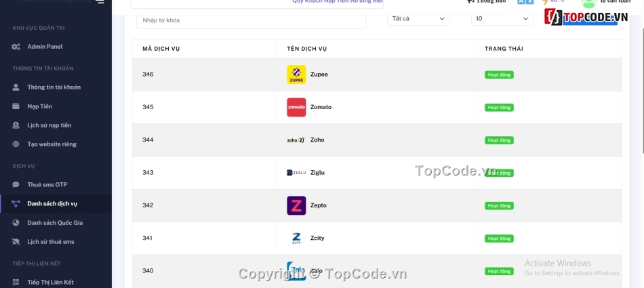
Task: Click the icon beside Lịch sử nạp tiền
Action: coord(16,125)
